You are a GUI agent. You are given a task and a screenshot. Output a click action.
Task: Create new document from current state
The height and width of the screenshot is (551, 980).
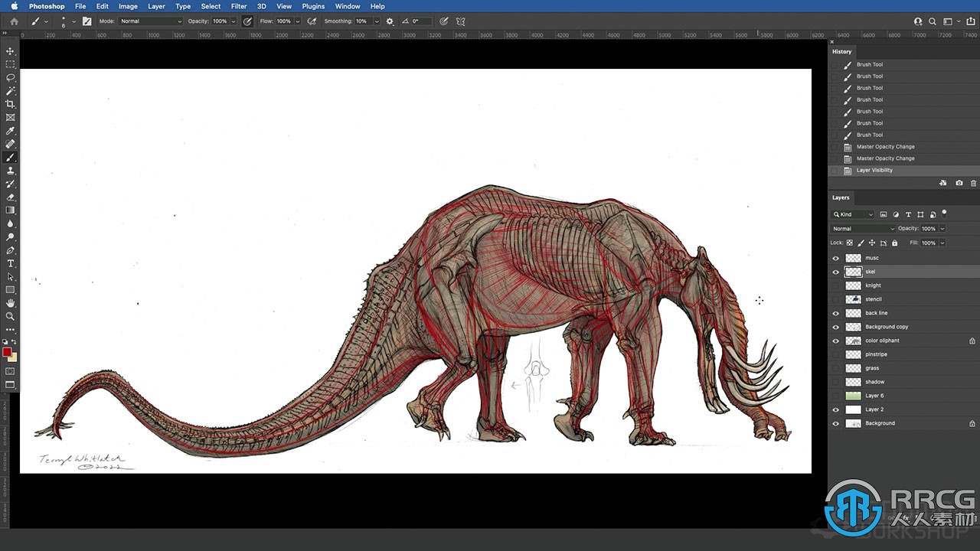point(943,183)
